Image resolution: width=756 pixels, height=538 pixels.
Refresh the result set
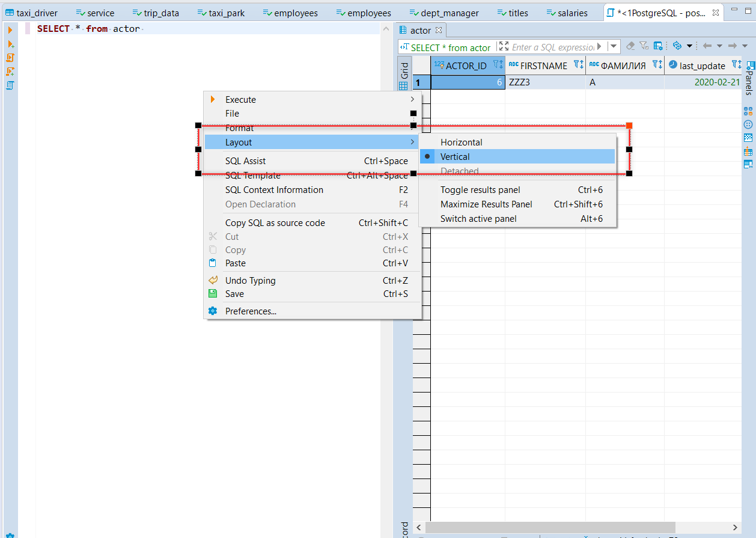tap(677, 46)
